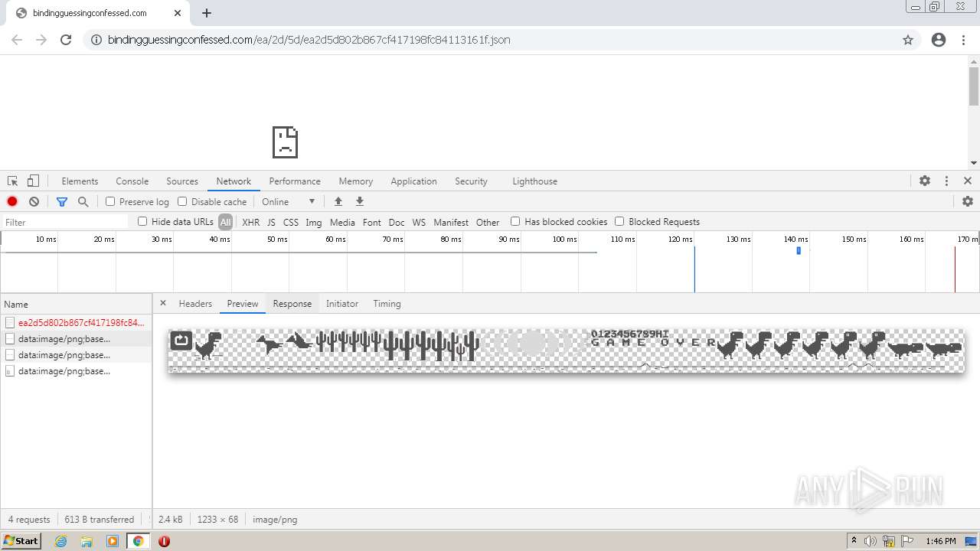Open file explorer from taskbar

[87, 541]
